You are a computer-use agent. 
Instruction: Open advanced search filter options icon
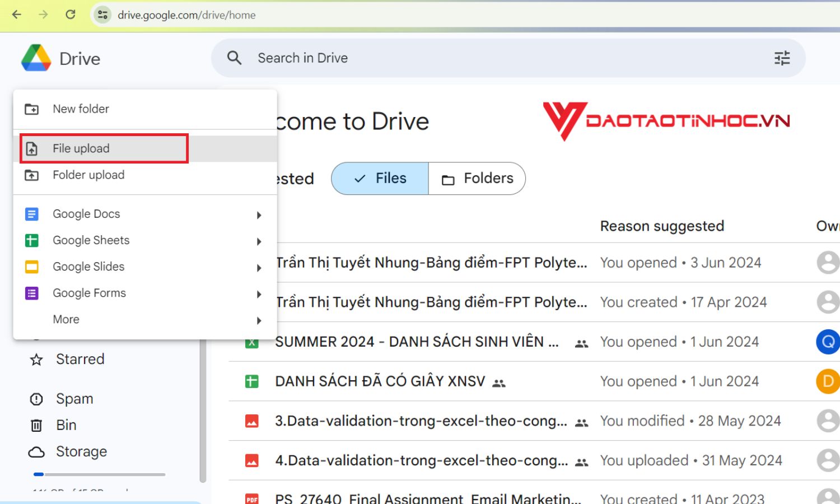782,58
